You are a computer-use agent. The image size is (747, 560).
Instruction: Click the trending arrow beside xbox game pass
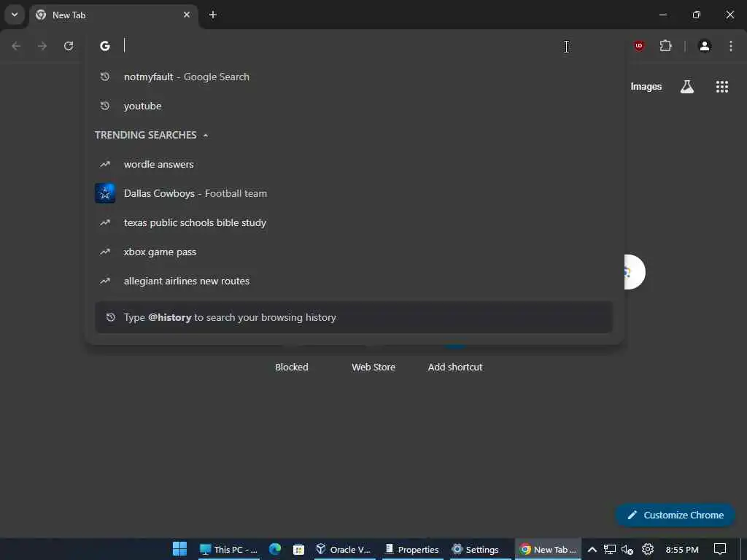tap(105, 252)
